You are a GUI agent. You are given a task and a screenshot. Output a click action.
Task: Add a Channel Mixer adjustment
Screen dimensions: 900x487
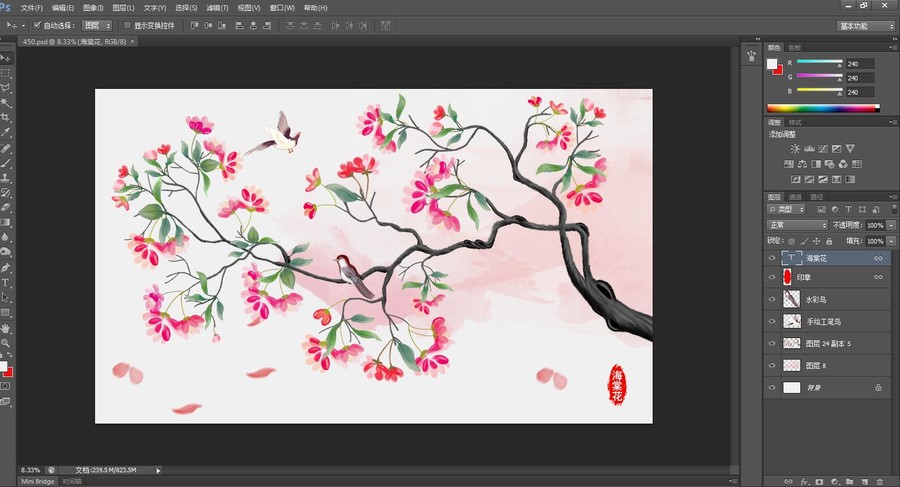(x=843, y=164)
